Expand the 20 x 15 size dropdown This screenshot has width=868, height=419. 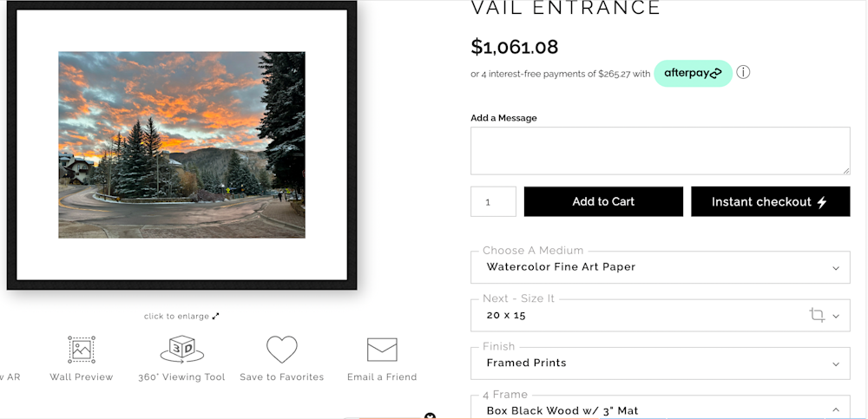836,316
